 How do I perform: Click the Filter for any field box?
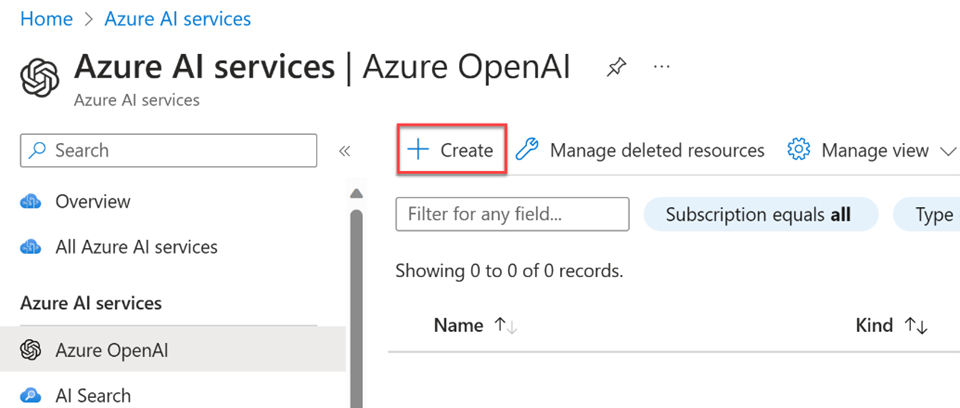pyautogui.click(x=512, y=214)
